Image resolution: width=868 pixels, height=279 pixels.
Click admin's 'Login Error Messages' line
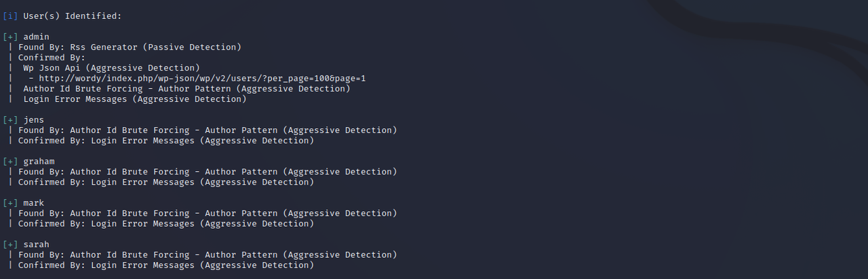(135, 99)
